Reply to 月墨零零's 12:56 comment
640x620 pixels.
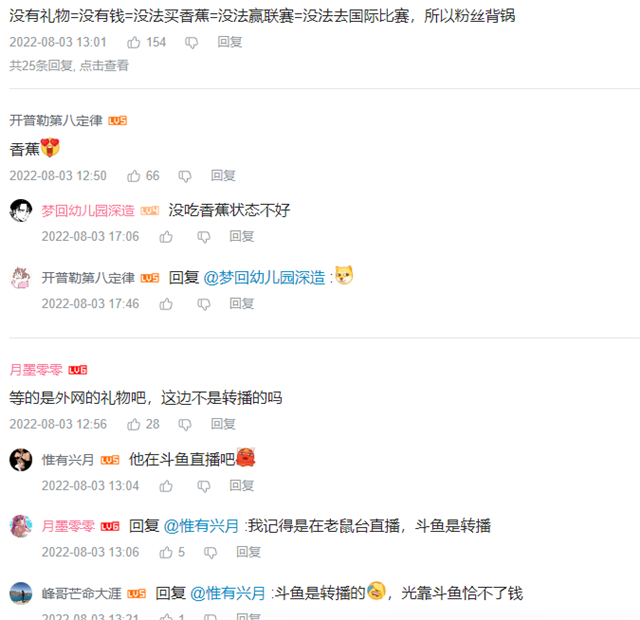223,424
